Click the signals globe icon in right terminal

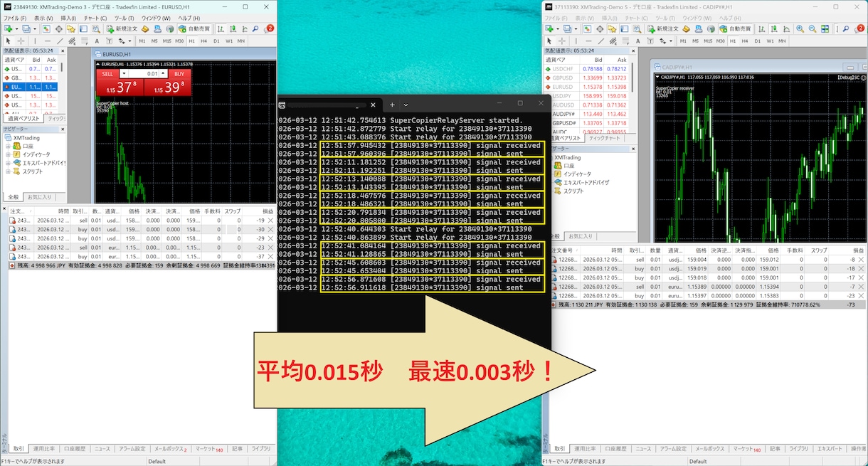coord(711,29)
